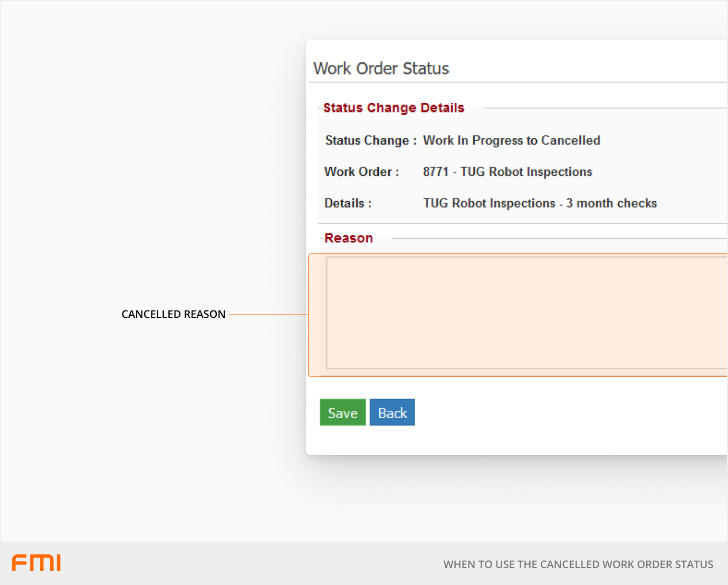Click the Cancelled Work Order Status footer caption

point(578,564)
